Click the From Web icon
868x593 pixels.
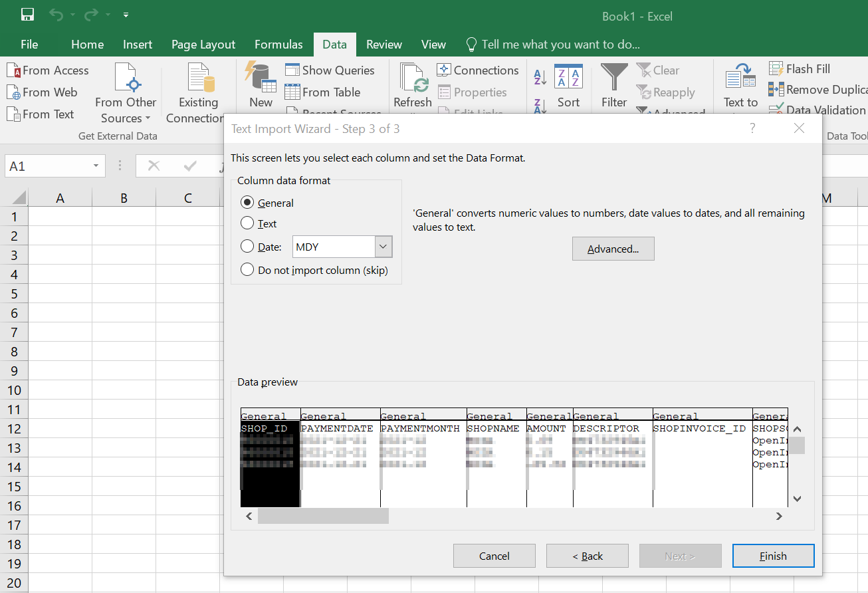tap(13, 92)
